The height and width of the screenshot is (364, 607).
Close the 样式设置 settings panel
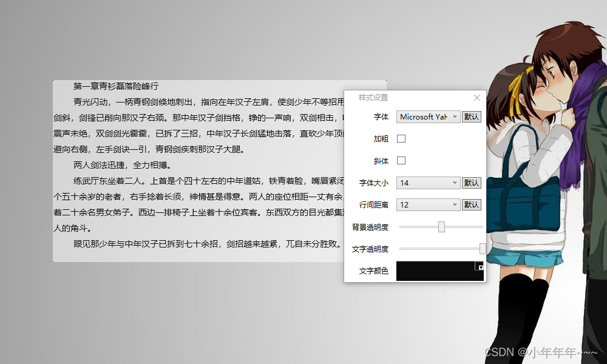(476, 97)
